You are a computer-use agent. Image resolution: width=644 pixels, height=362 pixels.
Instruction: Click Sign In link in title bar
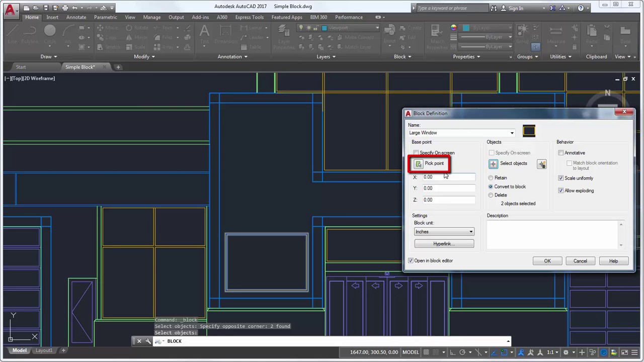pyautogui.click(x=516, y=8)
